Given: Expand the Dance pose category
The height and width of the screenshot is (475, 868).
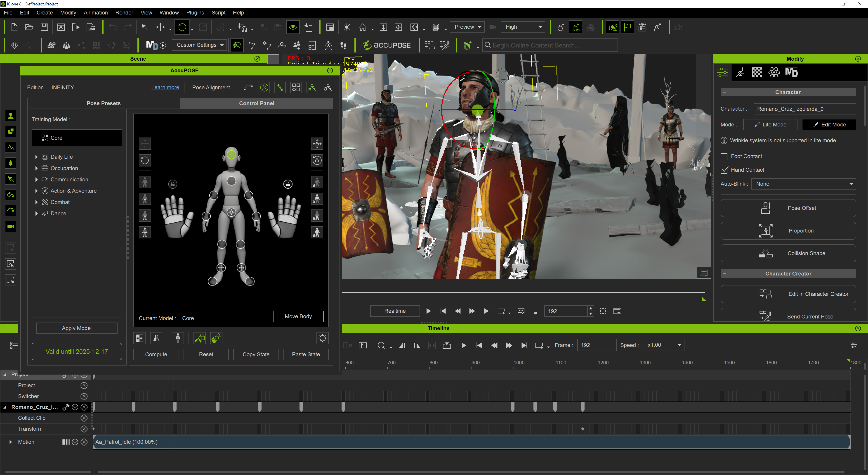Looking at the screenshot, I should (x=36, y=213).
